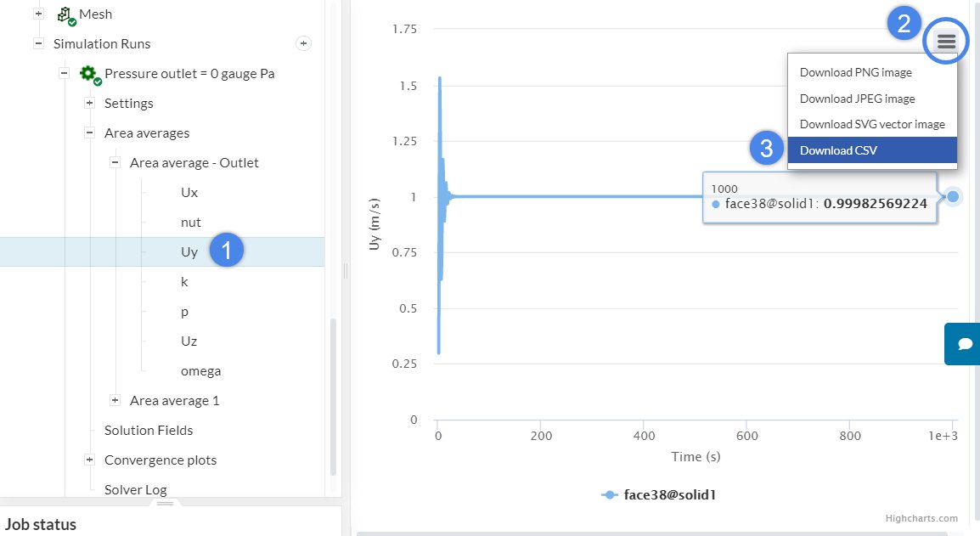Choose Download SVG vector image
The image size is (980, 536).
871,124
